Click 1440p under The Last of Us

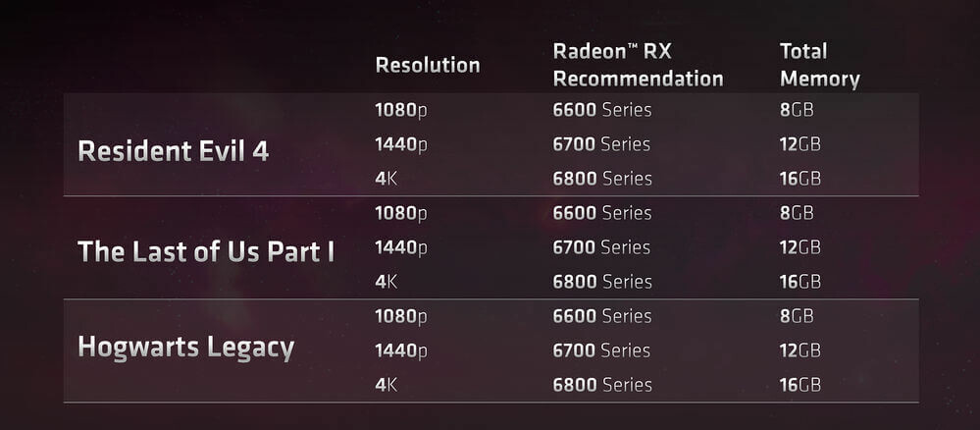pos(400,247)
